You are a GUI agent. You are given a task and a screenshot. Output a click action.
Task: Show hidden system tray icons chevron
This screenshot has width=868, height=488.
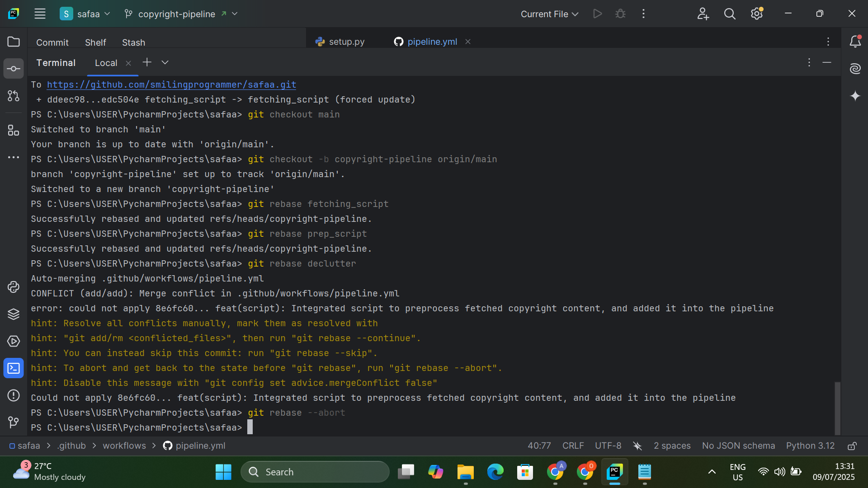point(712,472)
